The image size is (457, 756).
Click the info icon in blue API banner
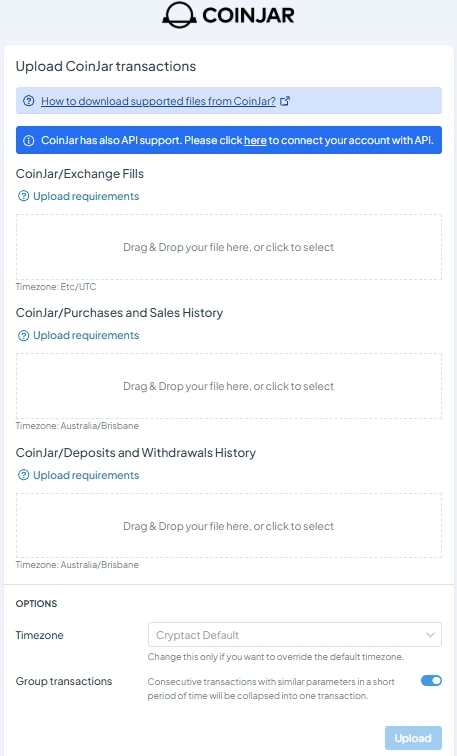29,140
